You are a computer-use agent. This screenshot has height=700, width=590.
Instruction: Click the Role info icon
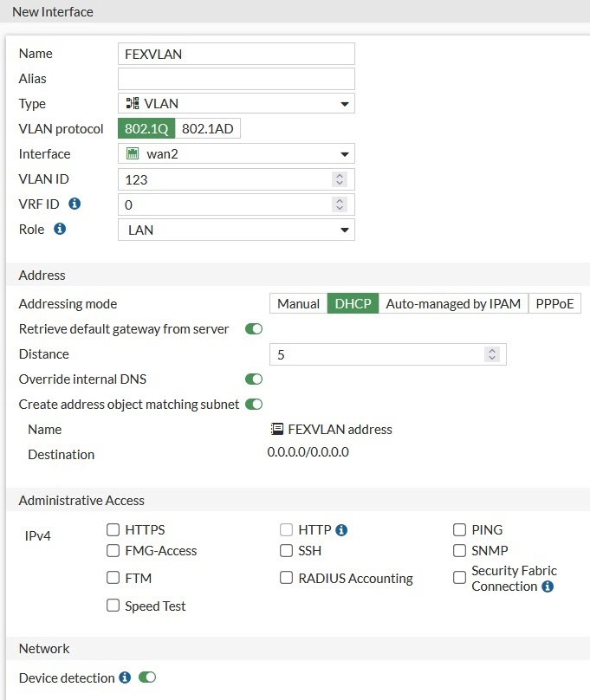click(61, 229)
